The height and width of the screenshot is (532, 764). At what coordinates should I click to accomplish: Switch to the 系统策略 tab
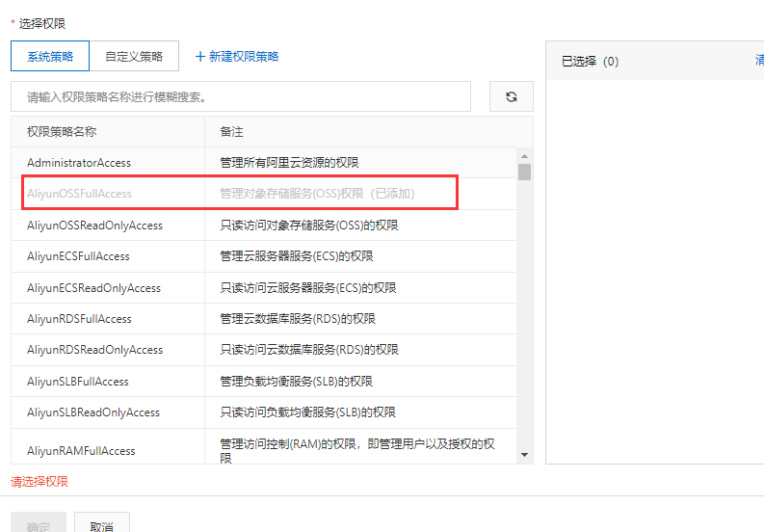pyautogui.click(x=50, y=56)
